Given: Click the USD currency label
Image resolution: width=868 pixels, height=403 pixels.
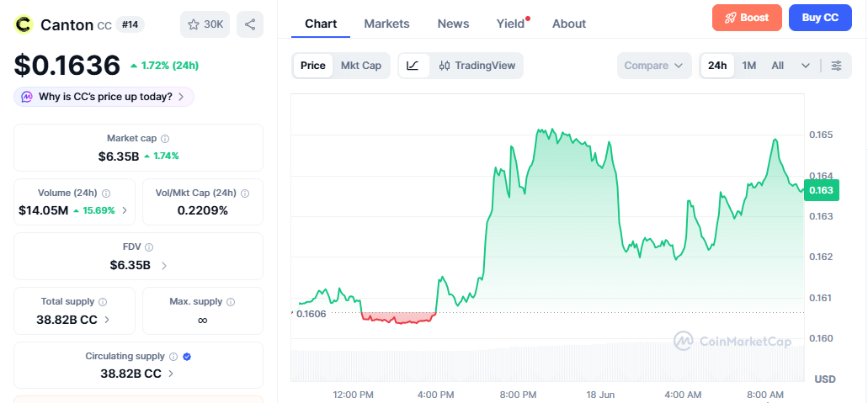Looking at the screenshot, I should (825, 379).
